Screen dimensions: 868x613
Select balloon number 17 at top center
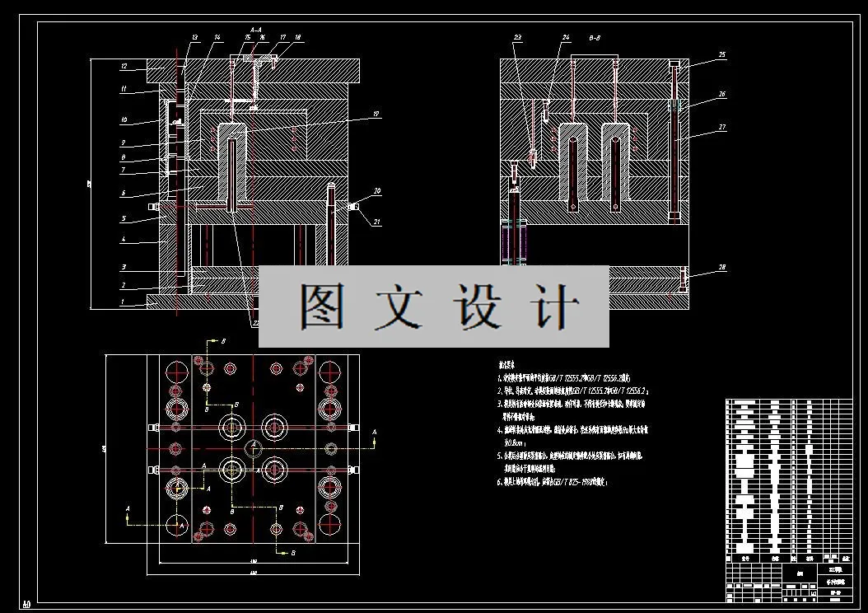click(x=282, y=36)
